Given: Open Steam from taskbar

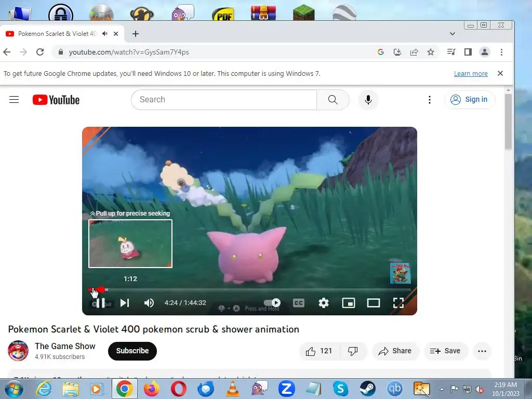Looking at the screenshot, I should (x=367, y=389).
